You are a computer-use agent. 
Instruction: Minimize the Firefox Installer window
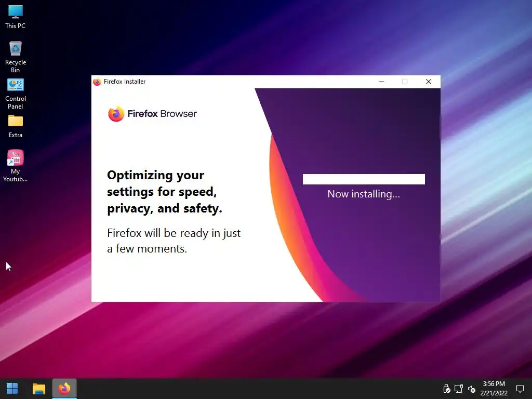[381, 82]
